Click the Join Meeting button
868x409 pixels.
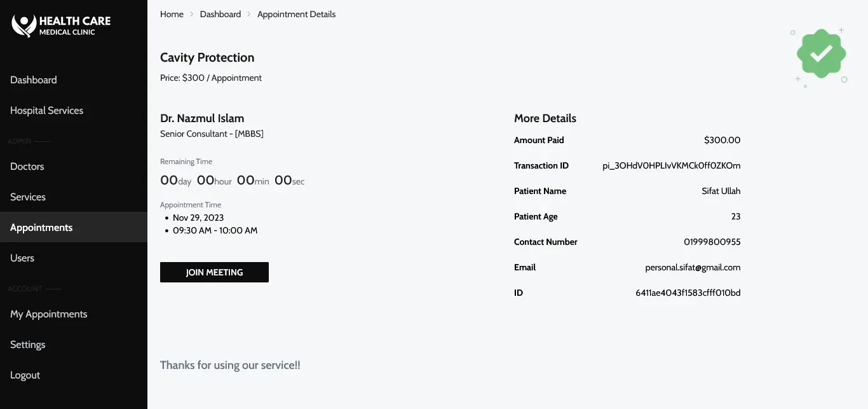coord(214,272)
